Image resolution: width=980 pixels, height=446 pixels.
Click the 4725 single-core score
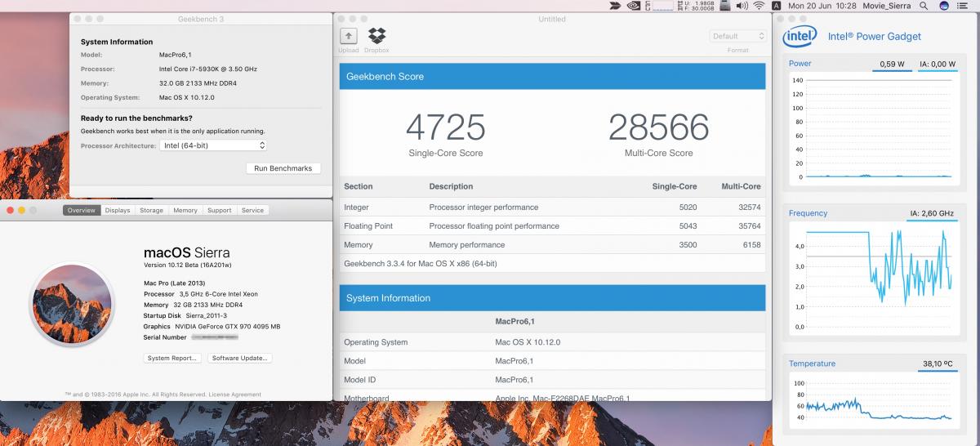[446, 127]
